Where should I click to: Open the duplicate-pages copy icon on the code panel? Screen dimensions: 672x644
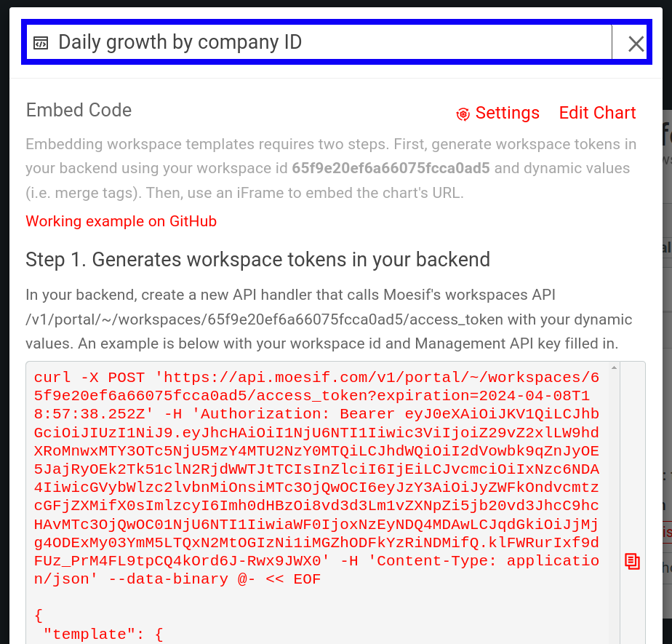pos(632,561)
